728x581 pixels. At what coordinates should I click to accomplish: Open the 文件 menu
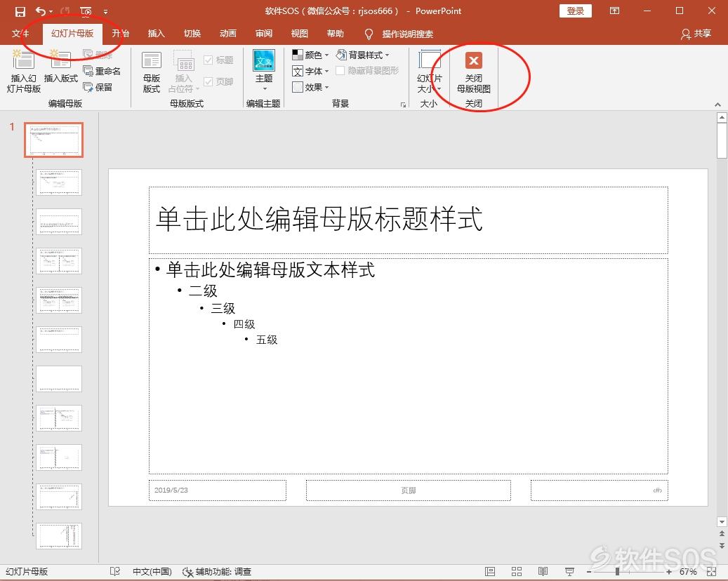tap(20, 34)
